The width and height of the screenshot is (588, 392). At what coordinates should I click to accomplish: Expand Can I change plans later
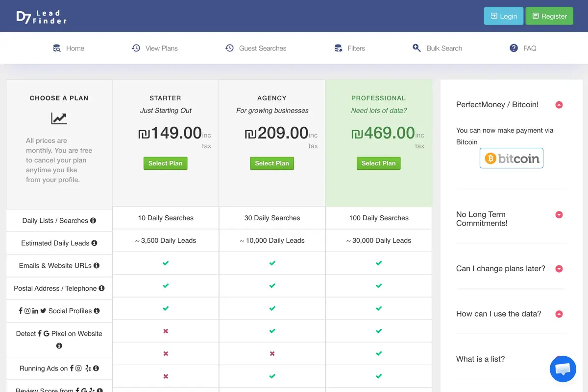[x=559, y=269]
